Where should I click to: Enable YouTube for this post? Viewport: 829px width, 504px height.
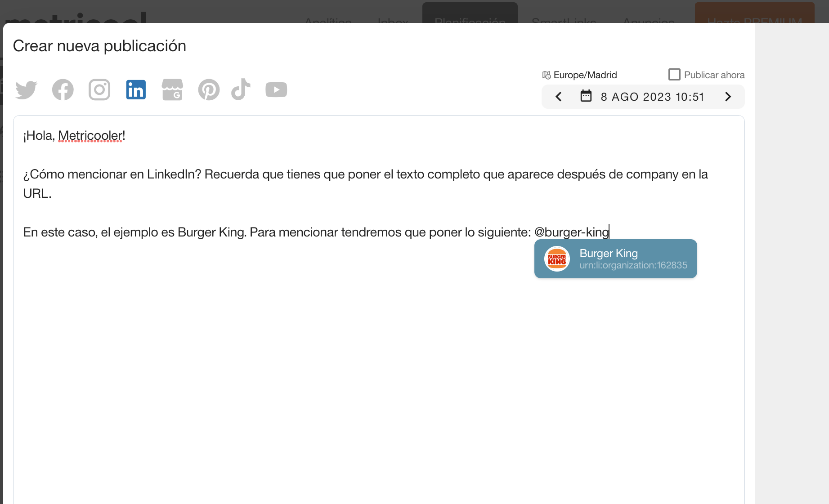click(276, 90)
